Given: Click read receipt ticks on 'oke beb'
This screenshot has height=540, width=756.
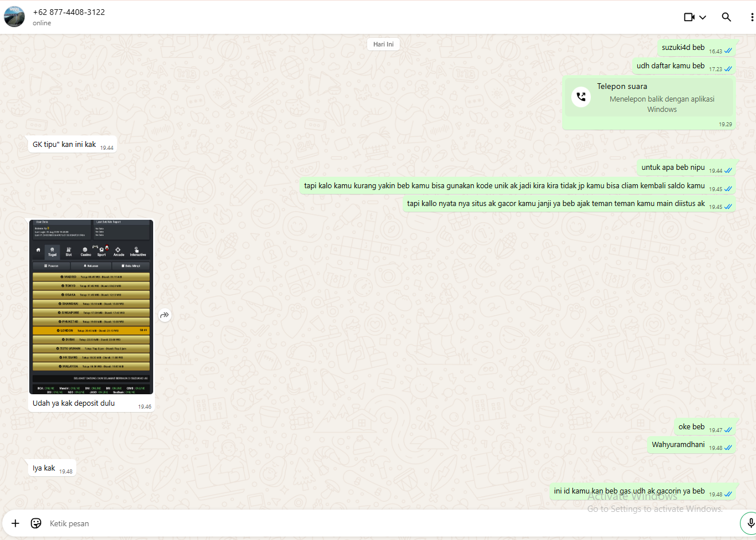Looking at the screenshot, I should pyautogui.click(x=728, y=430).
